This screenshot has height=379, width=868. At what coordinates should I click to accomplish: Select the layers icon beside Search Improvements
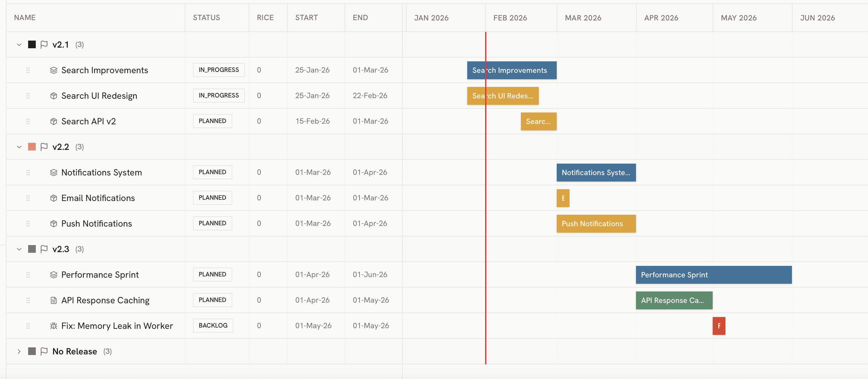[53, 70]
